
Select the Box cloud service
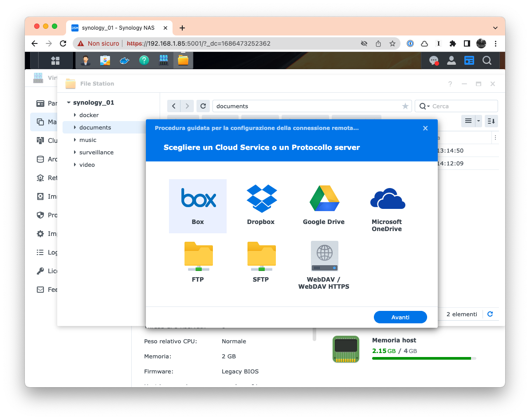click(198, 206)
